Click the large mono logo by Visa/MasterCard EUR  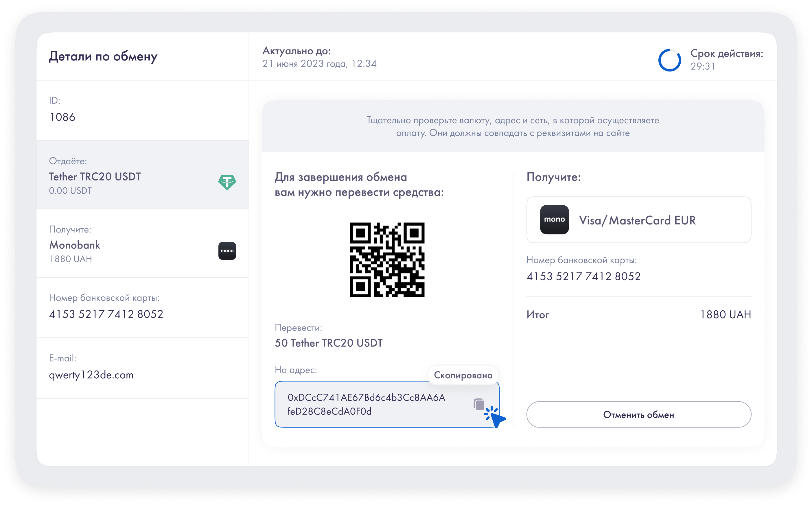554,220
